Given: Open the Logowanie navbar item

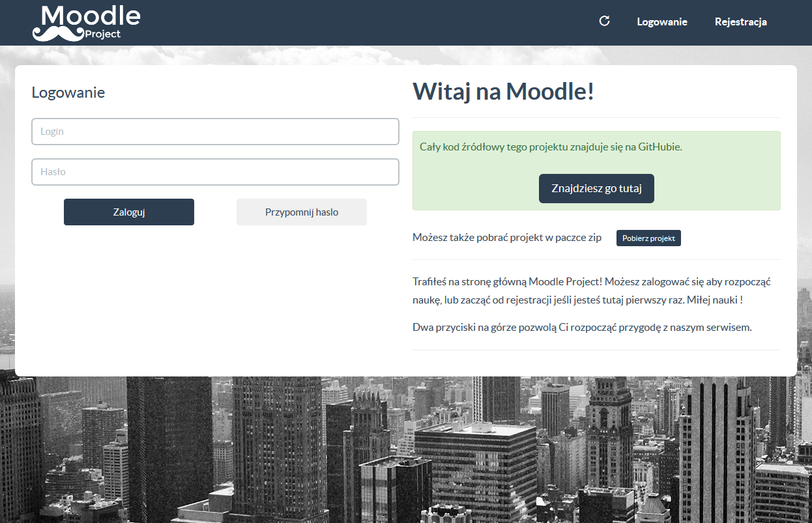Looking at the screenshot, I should pos(662,21).
